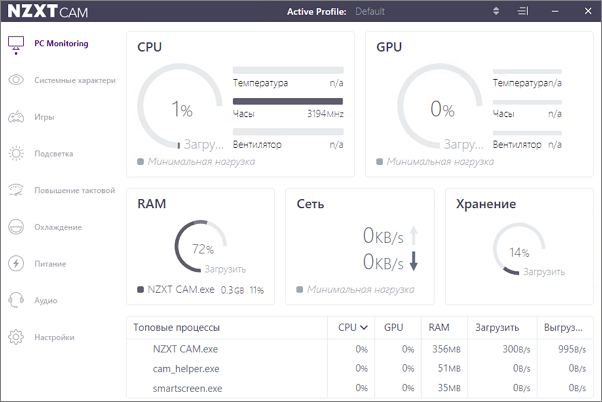Click the Охлаждение cooling icon

[16, 227]
